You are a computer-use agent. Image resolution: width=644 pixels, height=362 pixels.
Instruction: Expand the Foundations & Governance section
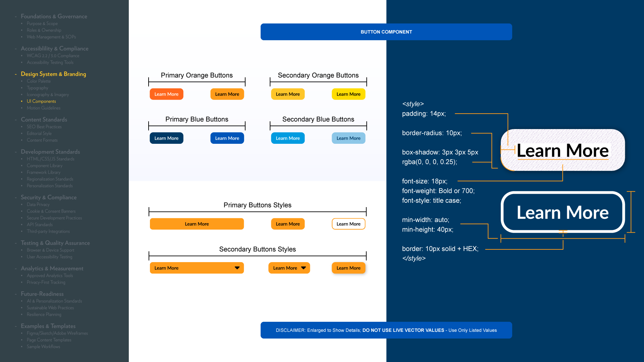pos(54,16)
